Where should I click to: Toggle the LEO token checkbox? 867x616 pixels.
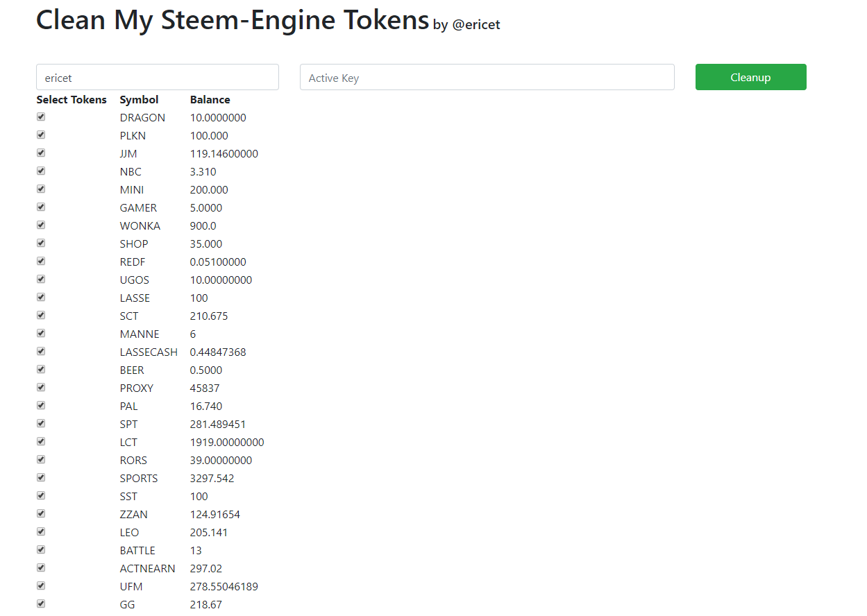click(x=41, y=531)
